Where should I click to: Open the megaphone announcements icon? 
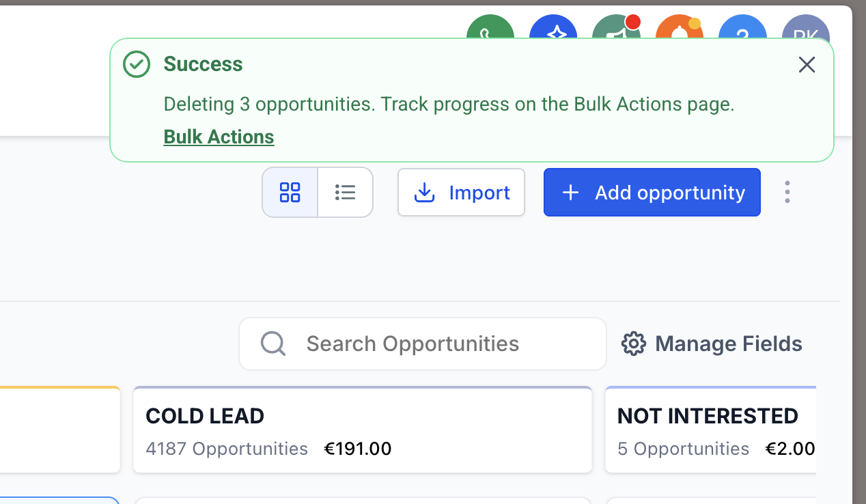pos(616,28)
